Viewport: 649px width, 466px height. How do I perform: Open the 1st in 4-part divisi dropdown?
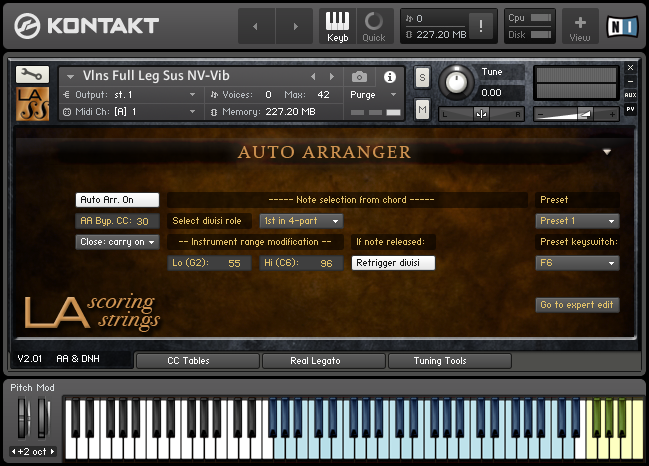[301, 221]
